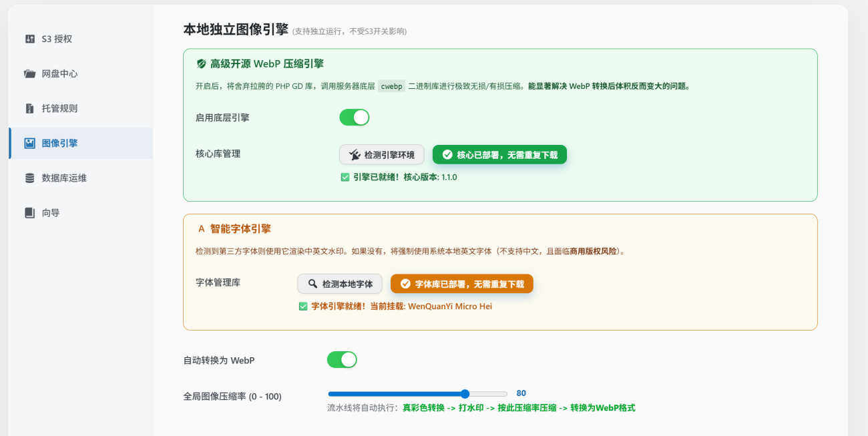Disable the 启用底层引擎 toggle
Screen dimensions: 868x436
click(354, 118)
